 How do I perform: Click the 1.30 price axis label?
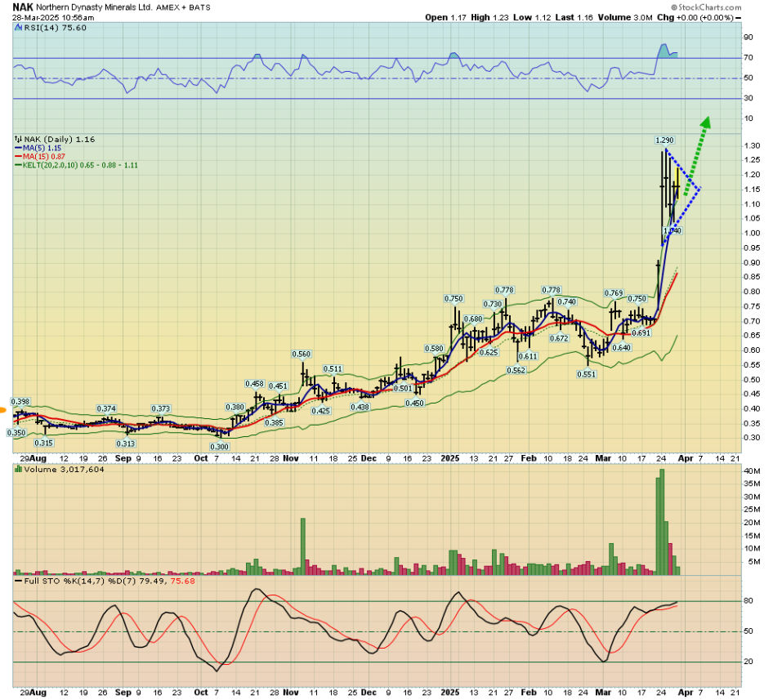pyautogui.click(x=752, y=146)
